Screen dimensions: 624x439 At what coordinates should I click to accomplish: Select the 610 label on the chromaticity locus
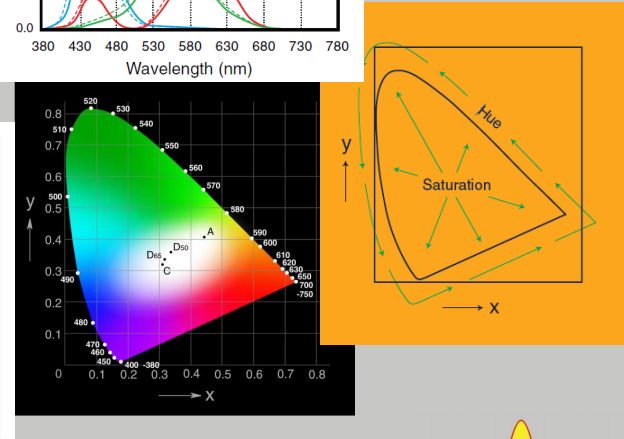click(283, 255)
